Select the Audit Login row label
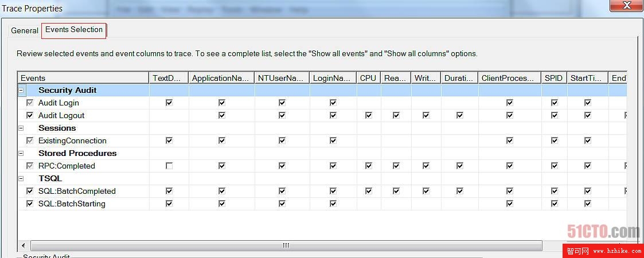644x258 pixels. pos(58,103)
